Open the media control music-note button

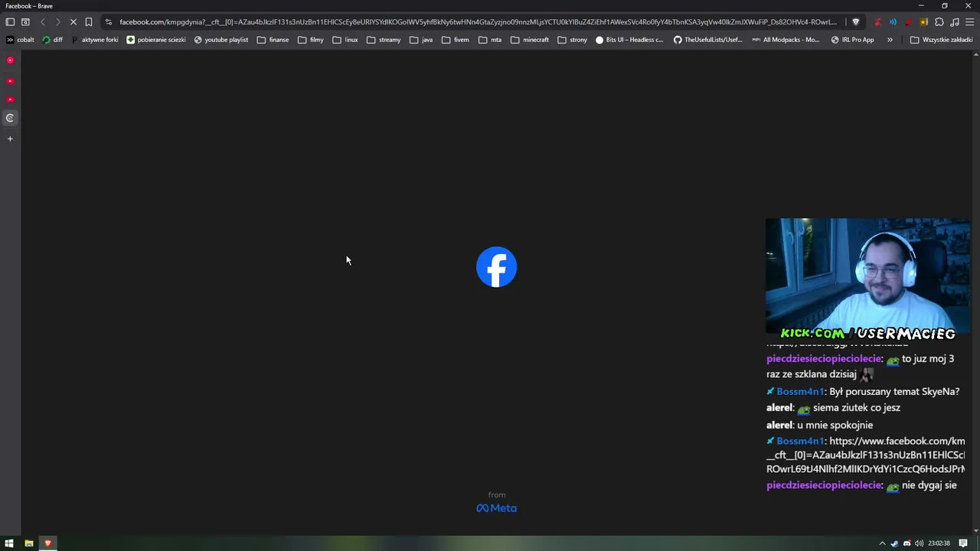coord(955,22)
